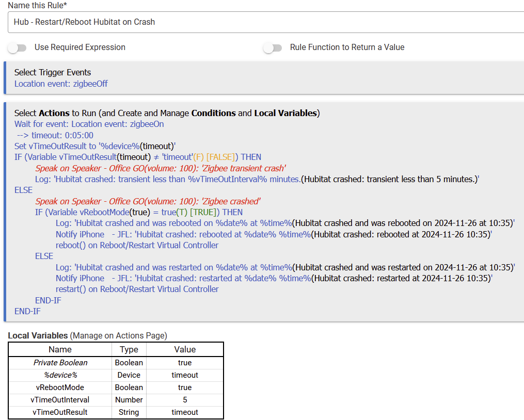
Task: Select the 'Zigbee crashed' speak action
Action: pyautogui.click(x=148, y=201)
